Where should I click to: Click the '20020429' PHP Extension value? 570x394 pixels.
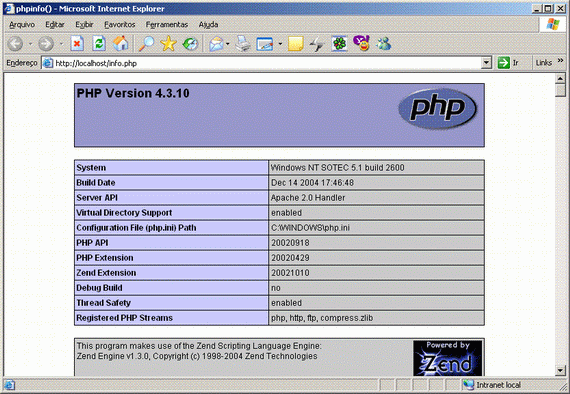tap(290, 258)
